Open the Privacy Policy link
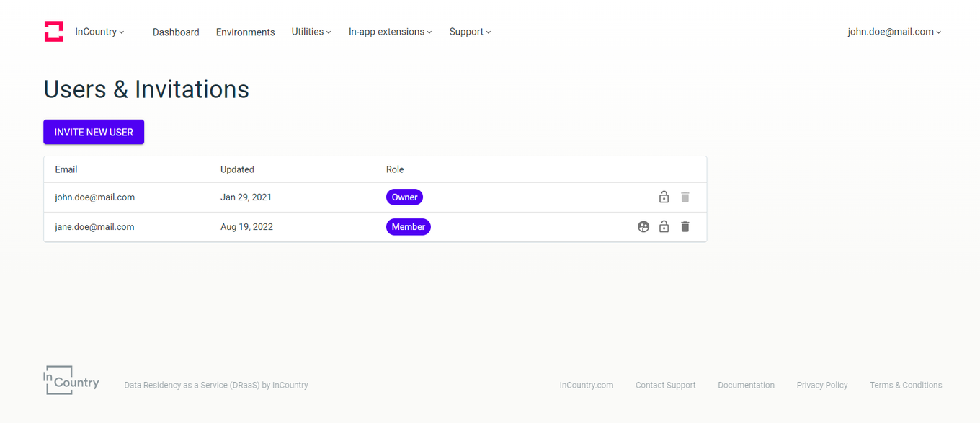The width and height of the screenshot is (980, 423). pos(821,385)
